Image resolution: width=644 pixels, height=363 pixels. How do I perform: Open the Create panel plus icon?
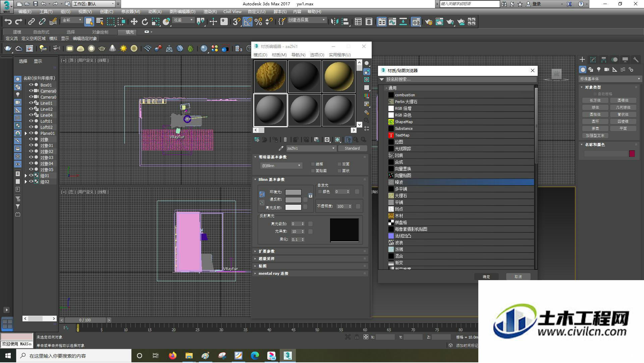pyautogui.click(x=582, y=60)
